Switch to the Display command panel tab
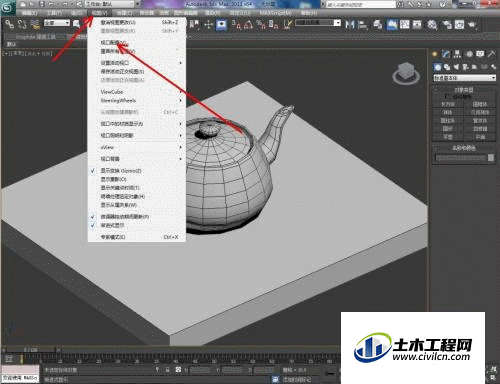The width and height of the screenshot is (500, 384). (x=480, y=54)
